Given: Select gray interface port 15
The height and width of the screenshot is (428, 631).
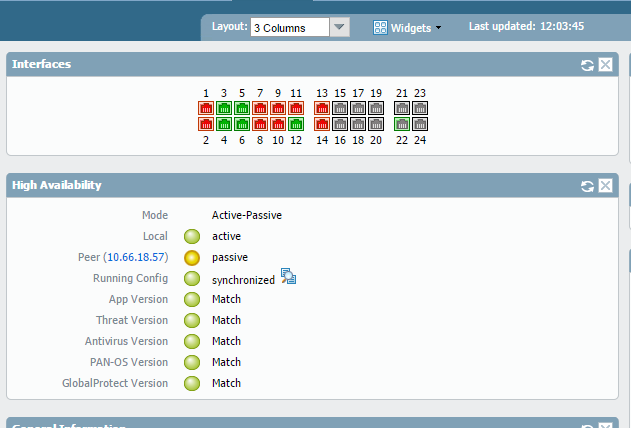Looking at the screenshot, I should [x=340, y=108].
